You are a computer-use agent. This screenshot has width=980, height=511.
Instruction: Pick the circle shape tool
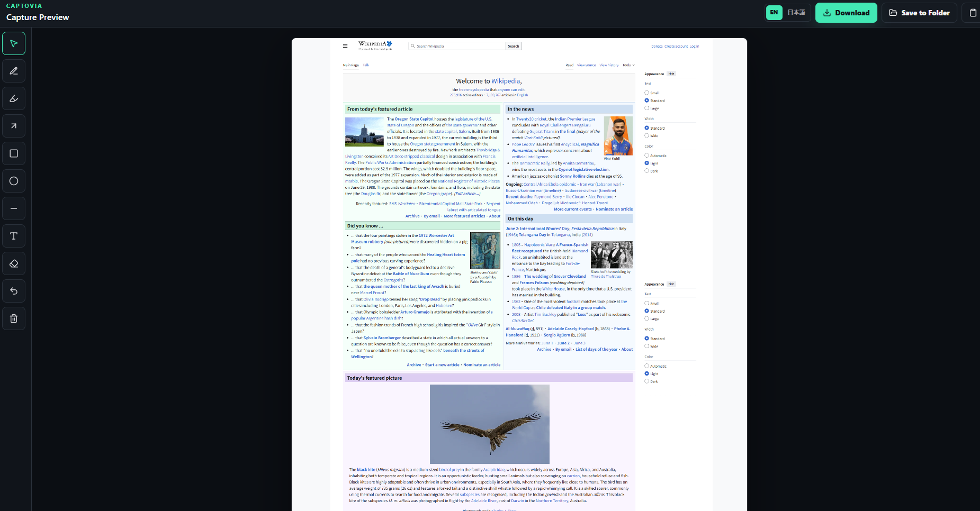[14, 181]
